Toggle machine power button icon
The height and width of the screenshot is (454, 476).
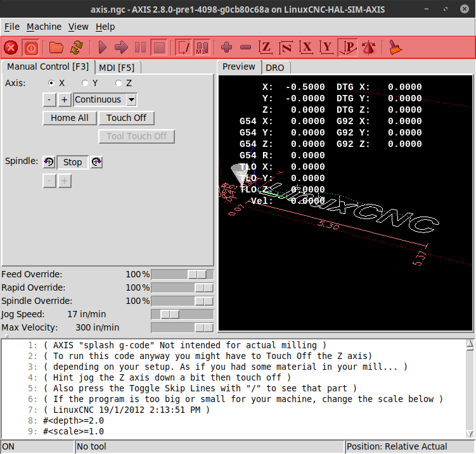[x=31, y=48]
